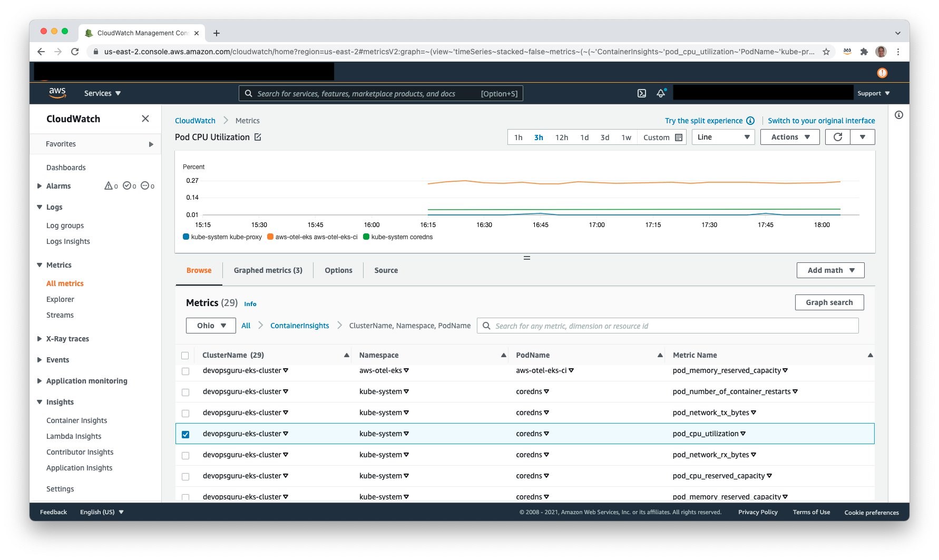The height and width of the screenshot is (560, 939).
Task: Click the AWS extension icon in browser toolbar
Action: tap(847, 52)
